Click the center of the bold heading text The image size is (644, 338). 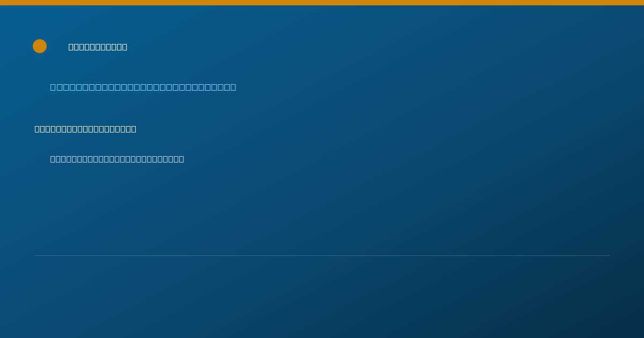click(85, 129)
